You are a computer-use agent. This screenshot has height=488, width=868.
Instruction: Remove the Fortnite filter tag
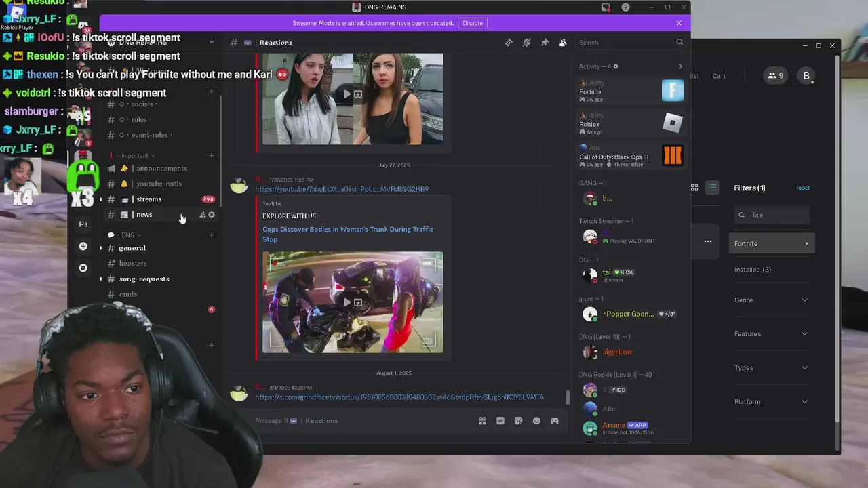click(x=807, y=243)
